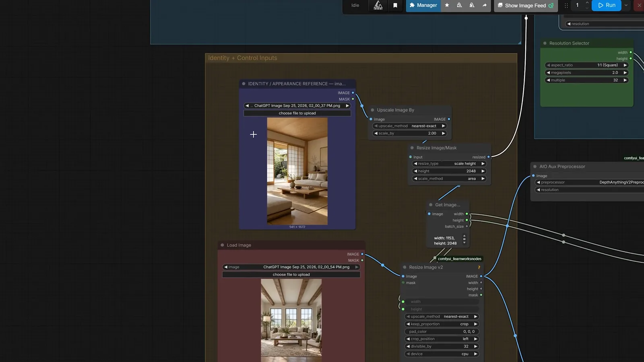This screenshot has width=644, height=362.
Task: Open the aspect_ratio 1:1 (Square) dropdown
Action: click(586, 65)
